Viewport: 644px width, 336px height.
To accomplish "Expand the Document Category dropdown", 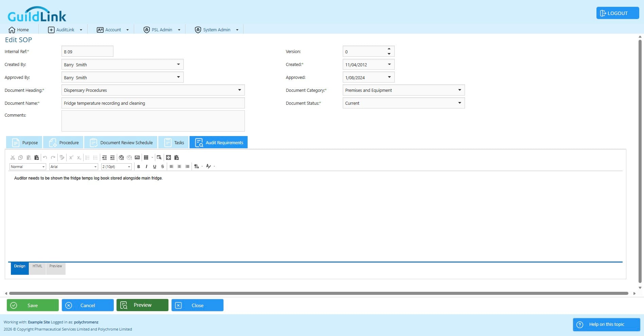I will pyautogui.click(x=460, y=90).
